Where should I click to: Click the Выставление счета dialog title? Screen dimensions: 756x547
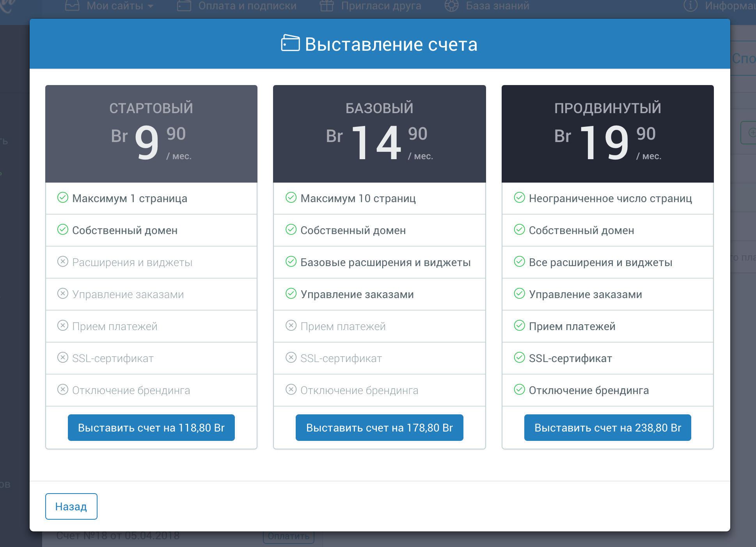(391, 44)
